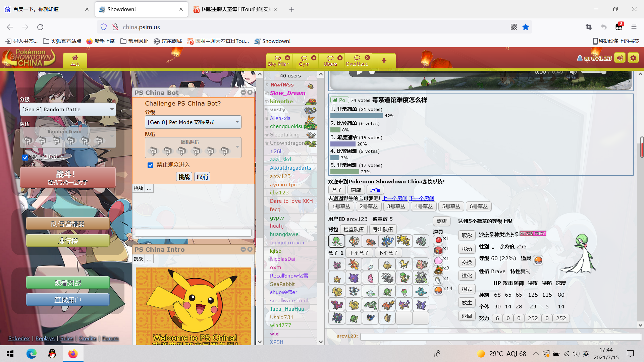Open the [Gen 8] Pet Mode format dropdown
The height and width of the screenshot is (362, 644).
click(193, 122)
